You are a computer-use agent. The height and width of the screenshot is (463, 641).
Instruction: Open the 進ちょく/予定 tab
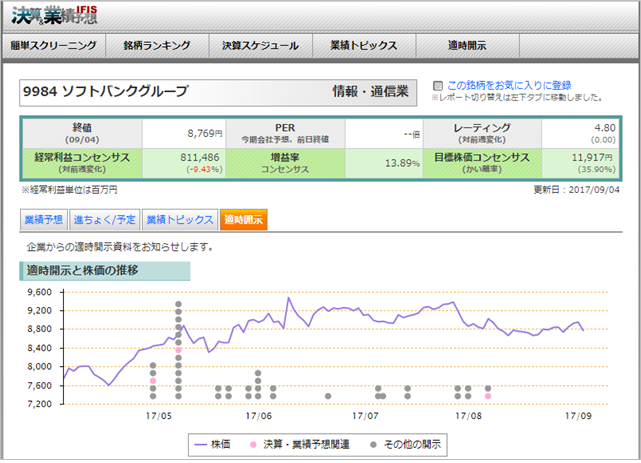(105, 219)
